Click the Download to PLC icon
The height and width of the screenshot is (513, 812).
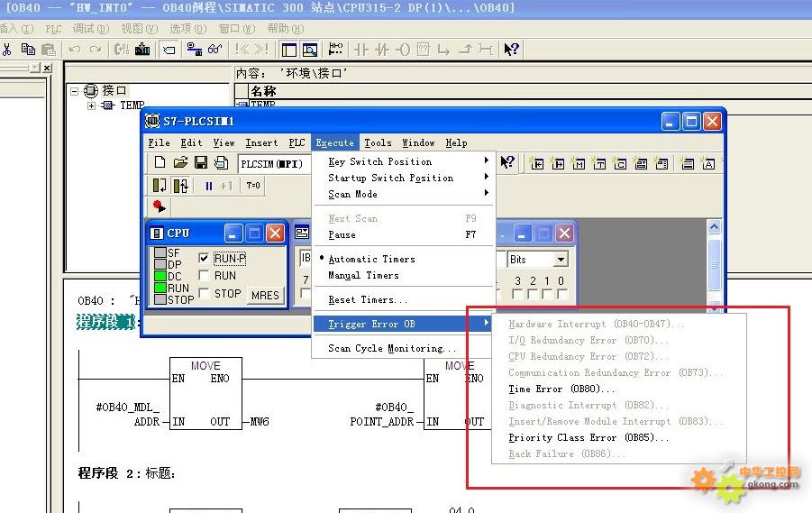coord(142,50)
